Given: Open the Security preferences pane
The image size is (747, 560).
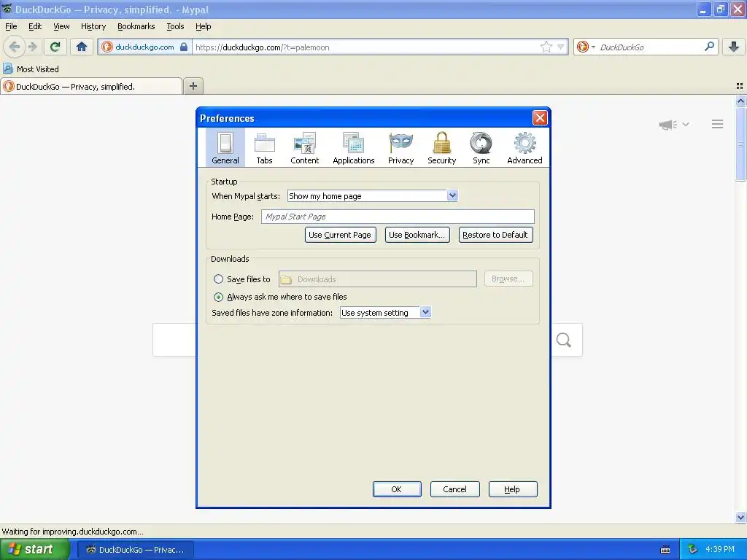Looking at the screenshot, I should tap(441, 148).
